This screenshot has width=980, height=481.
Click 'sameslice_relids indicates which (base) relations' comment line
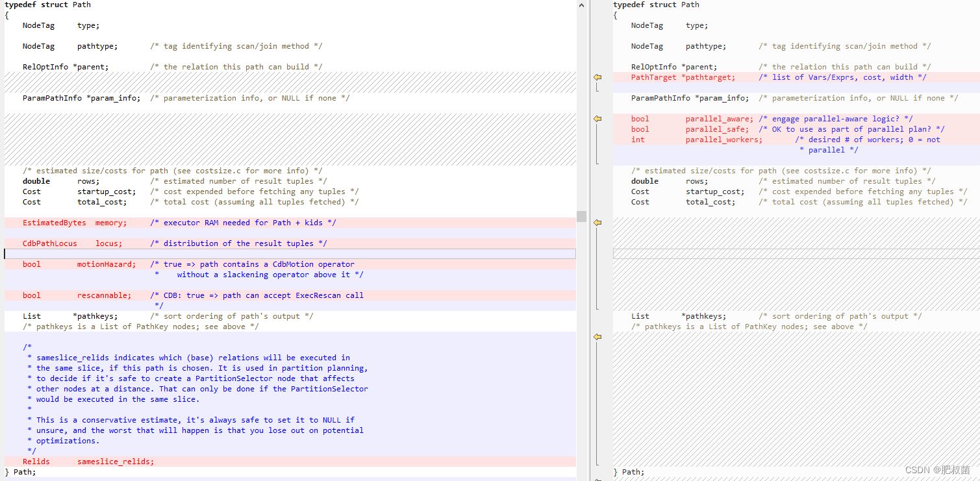[188, 358]
